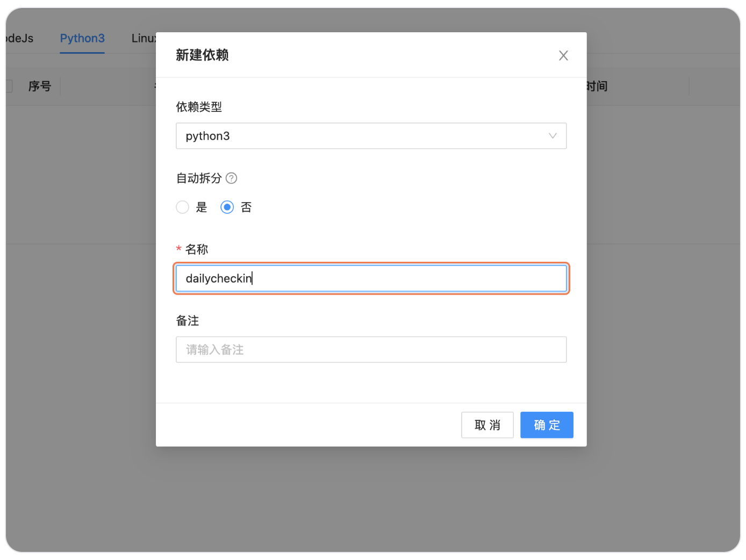Image resolution: width=746 pixels, height=560 pixels.
Task: Focus the 名称 field containing dailycheckin
Action: tap(371, 278)
